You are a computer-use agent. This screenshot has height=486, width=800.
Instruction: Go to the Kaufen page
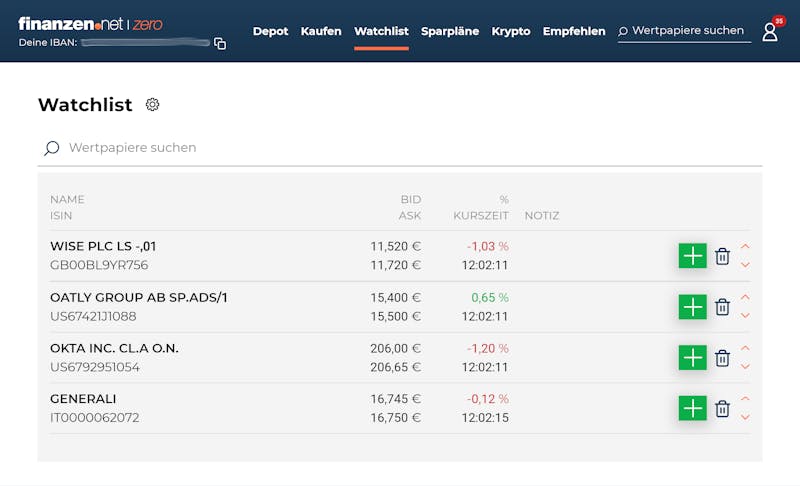pos(321,31)
